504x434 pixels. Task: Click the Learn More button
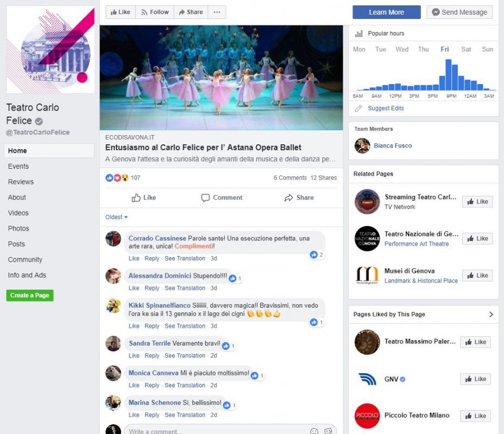(386, 12)
